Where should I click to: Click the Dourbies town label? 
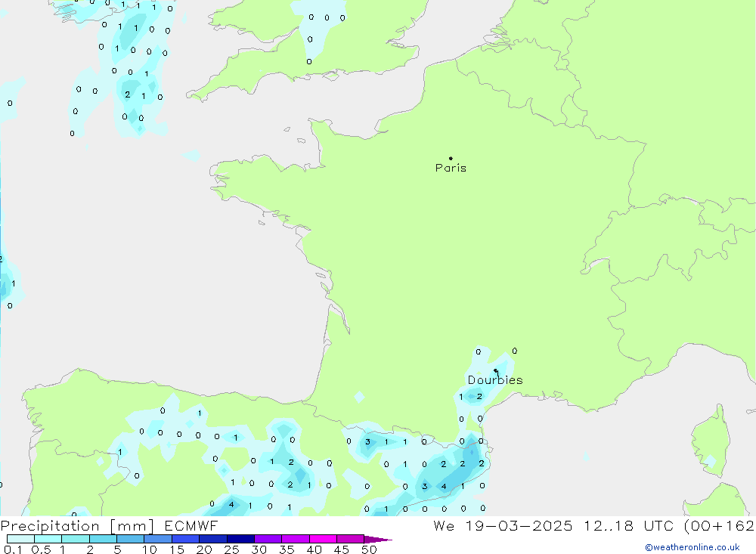coord(495,380)
